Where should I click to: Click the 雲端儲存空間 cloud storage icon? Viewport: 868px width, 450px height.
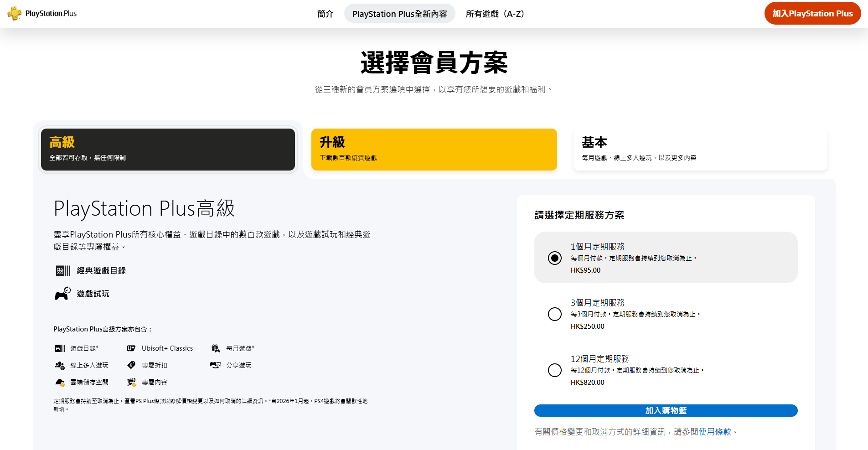(60, 382)
